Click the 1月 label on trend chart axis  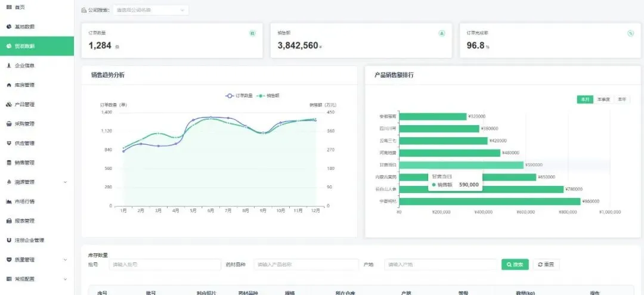(x=123, y=210)
